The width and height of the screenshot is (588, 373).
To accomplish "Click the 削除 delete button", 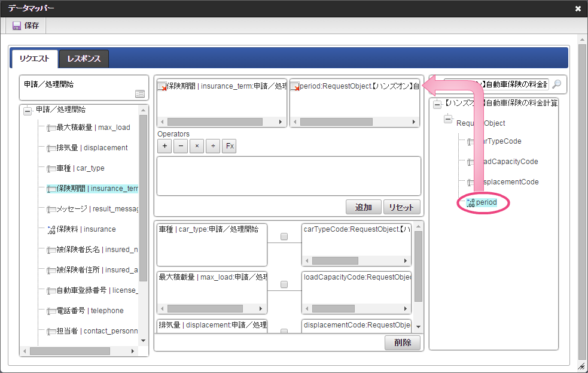I will point(403,342).
